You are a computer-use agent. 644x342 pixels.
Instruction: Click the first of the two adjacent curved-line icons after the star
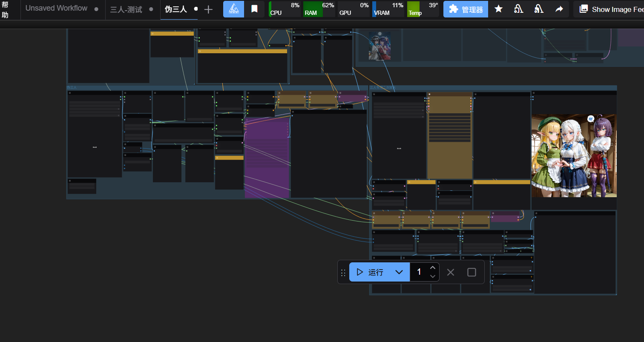click(x=518, y=9)
